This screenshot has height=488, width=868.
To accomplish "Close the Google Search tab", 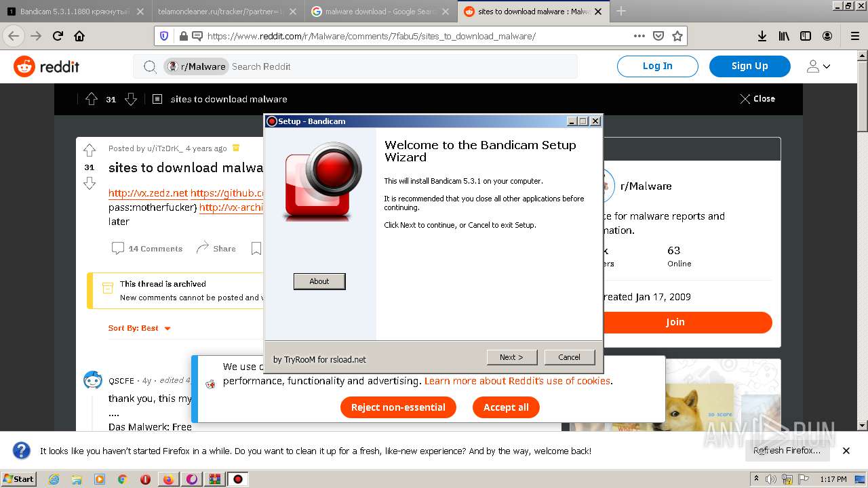I will coord(446,12).
